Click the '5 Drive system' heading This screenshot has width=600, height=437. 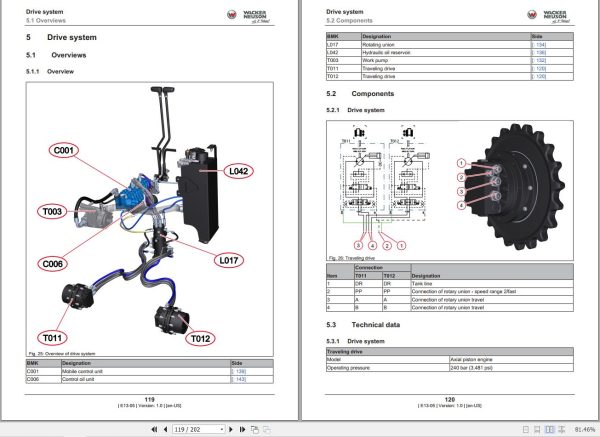[62, 38]
